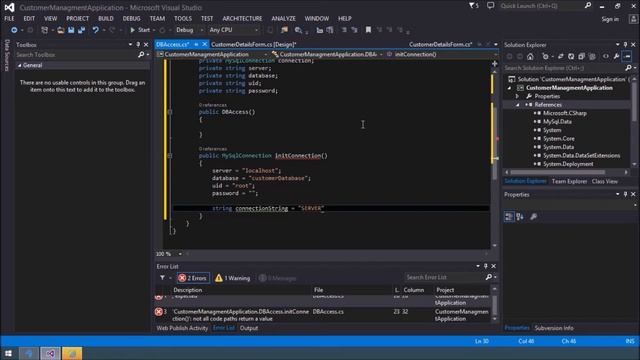Click the Description column header
This screenshot has height=360, width=640.
click(x=187, y=290)
